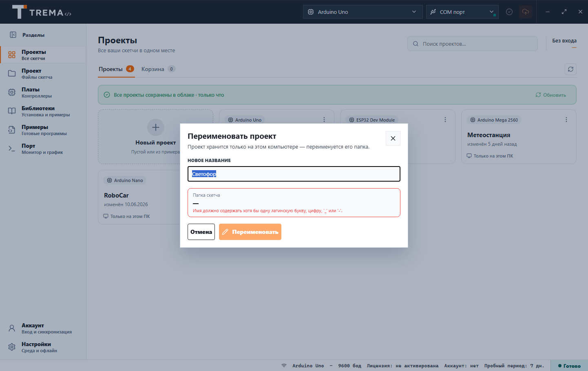Expand the Arduino Uno board dropdown

point(363,12)
